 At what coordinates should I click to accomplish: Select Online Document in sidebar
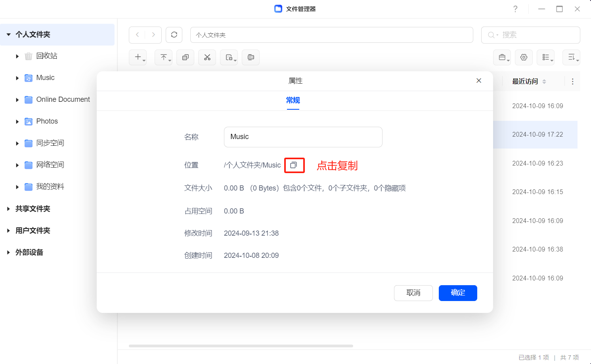[63, 99]
